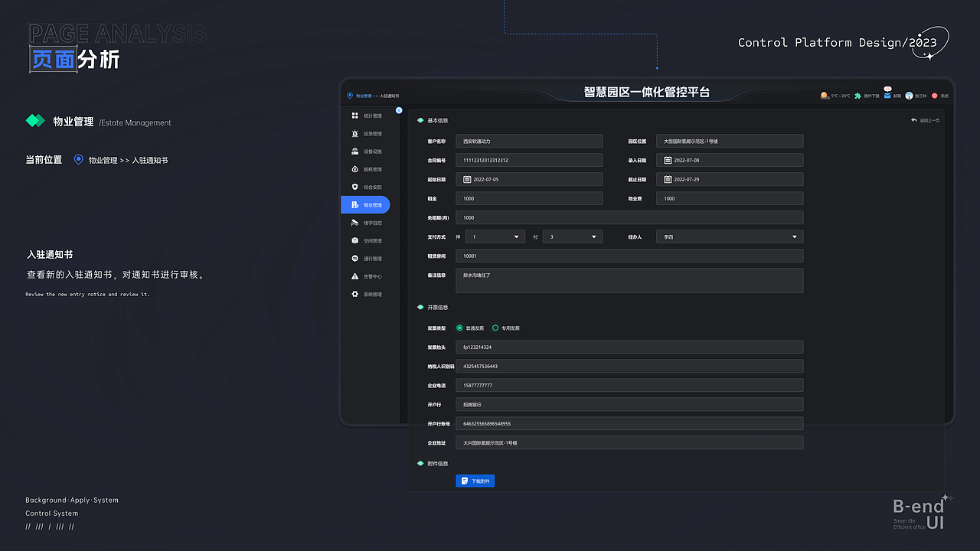Click the 免租期(月) input field

[x=629, y=217]
